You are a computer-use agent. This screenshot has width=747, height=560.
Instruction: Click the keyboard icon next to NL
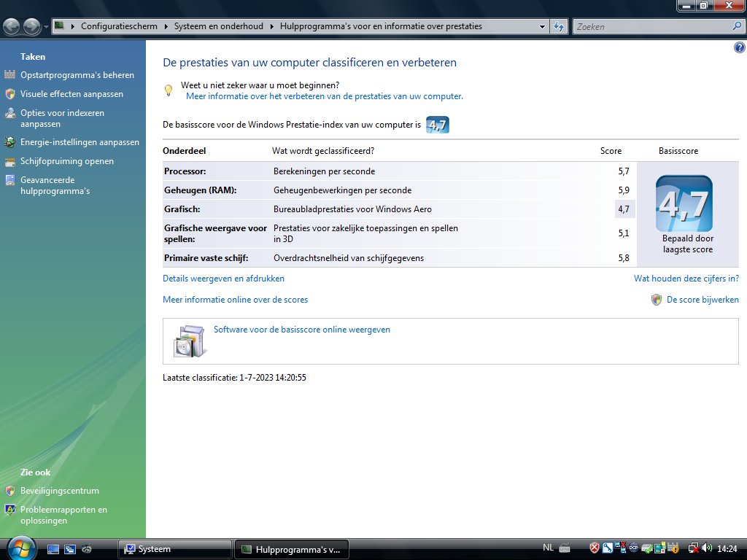(565, 548)
